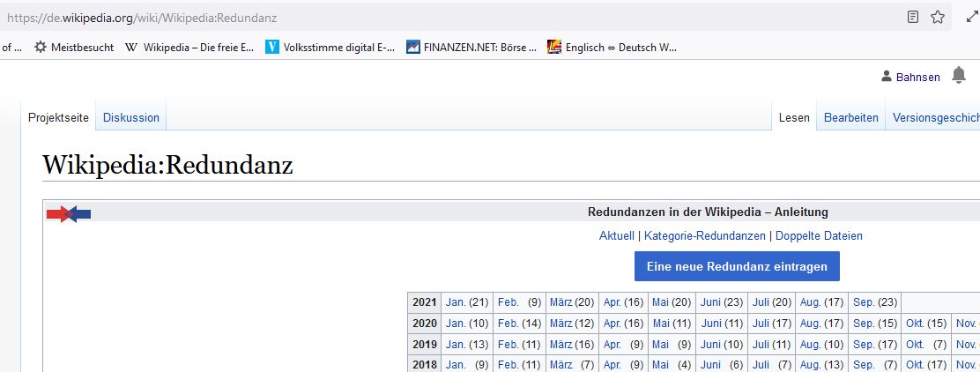Open Wikipedia – Die freie E... bookmark
Screen dimensions: 980x372
189,47
